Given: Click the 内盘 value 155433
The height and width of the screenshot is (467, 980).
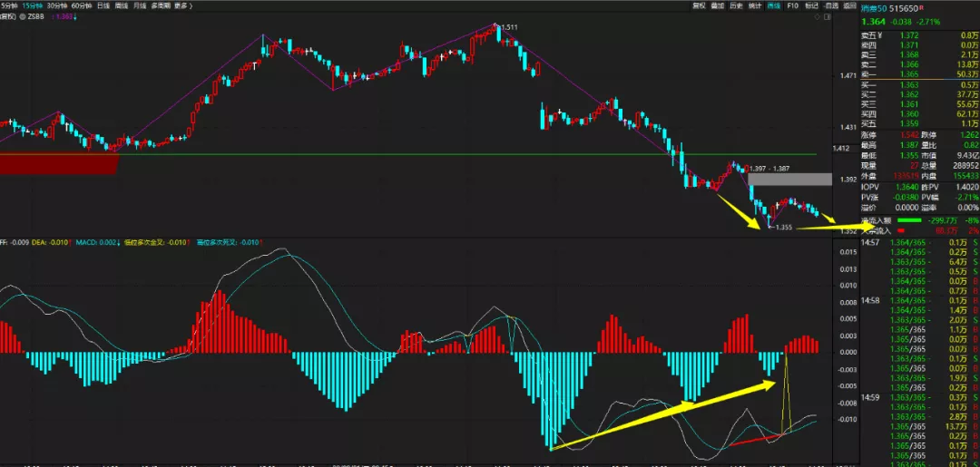Looking at the screenshot, I should coord(965,177).
